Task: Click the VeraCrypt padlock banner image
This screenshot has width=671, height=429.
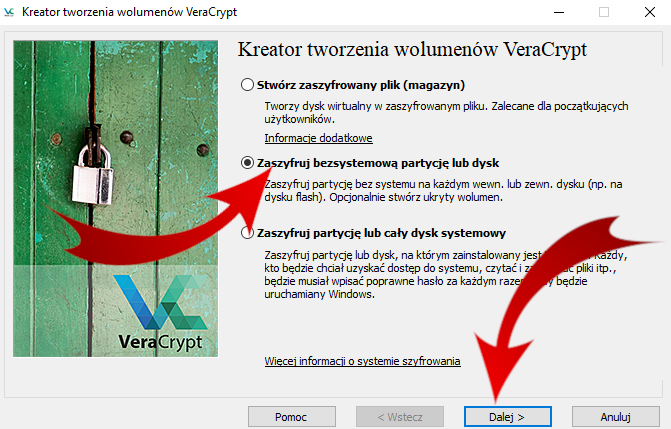Action: point(116,199)
